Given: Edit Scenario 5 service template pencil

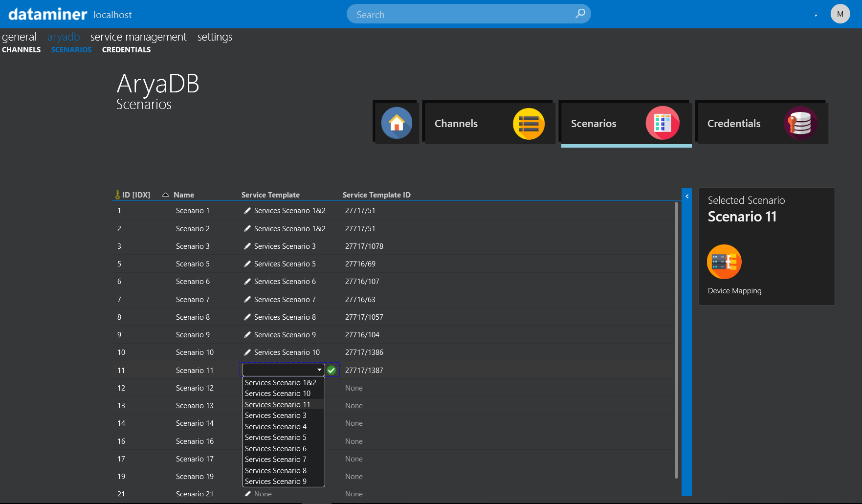Looking at the screenshot, I should 247,264.
